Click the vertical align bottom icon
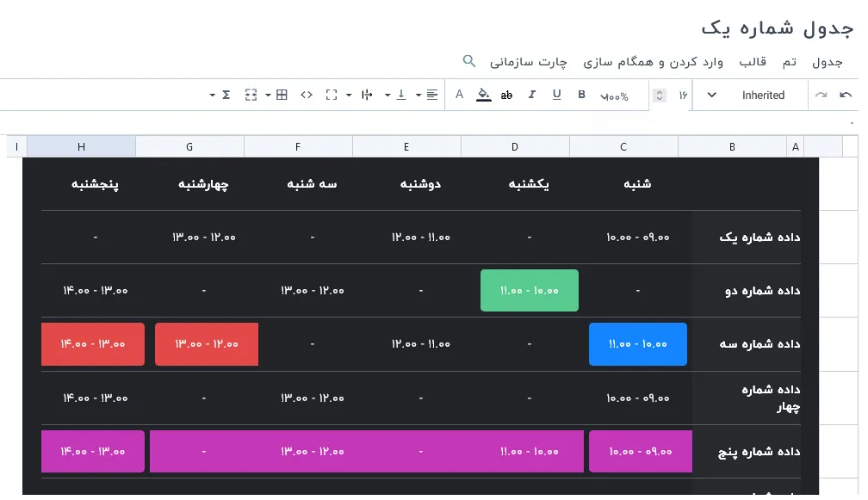This screenshot has height=500, width=868. pos(401,95)
